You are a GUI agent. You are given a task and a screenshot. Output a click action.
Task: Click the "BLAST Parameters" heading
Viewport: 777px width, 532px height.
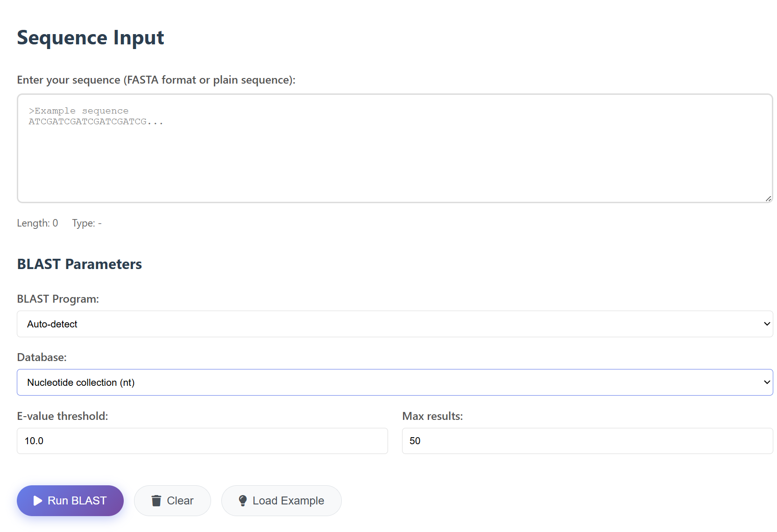[x=79, y=264]
